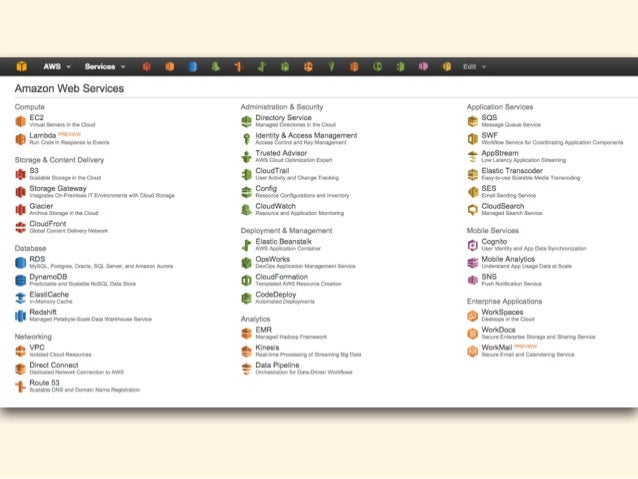Click the SQS service icon

(472, 121)
